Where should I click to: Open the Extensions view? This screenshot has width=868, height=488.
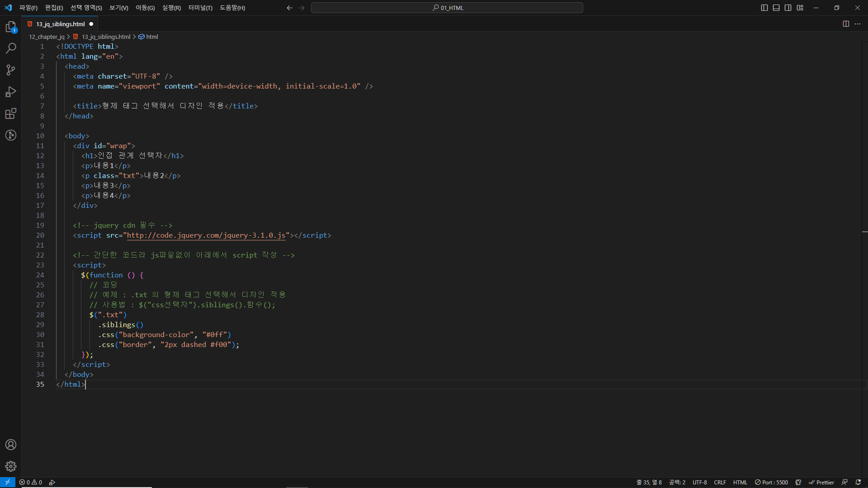11,113
